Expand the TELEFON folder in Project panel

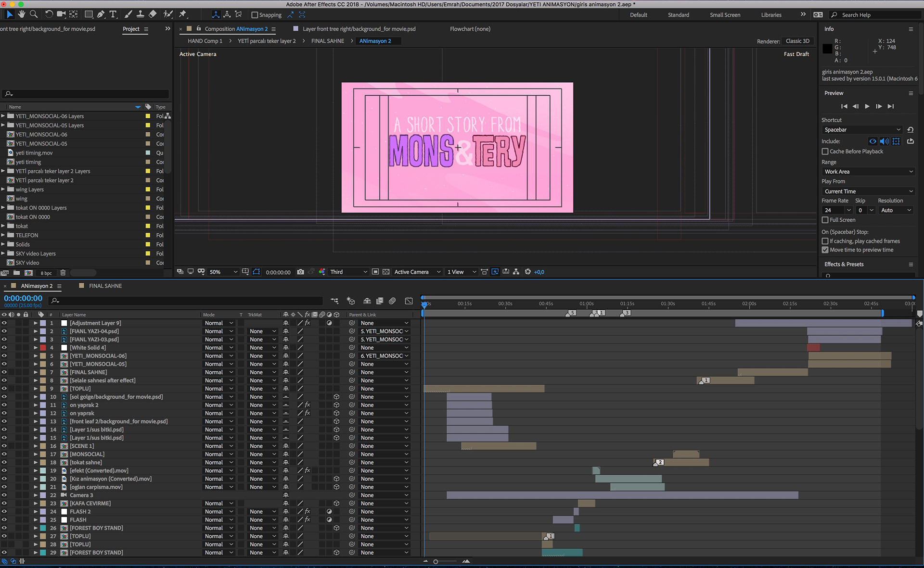click(x=3, y=235)
